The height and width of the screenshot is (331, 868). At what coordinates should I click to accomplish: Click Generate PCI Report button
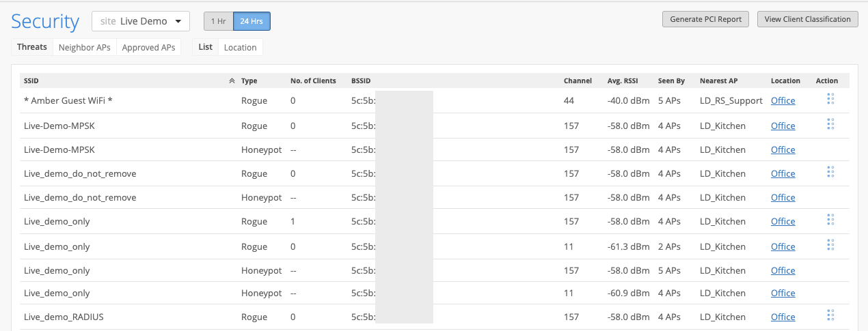click(x=705, y=19)
